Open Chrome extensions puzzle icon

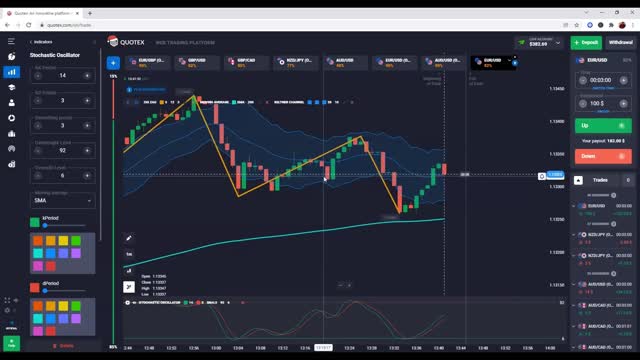tap(611, 25)
